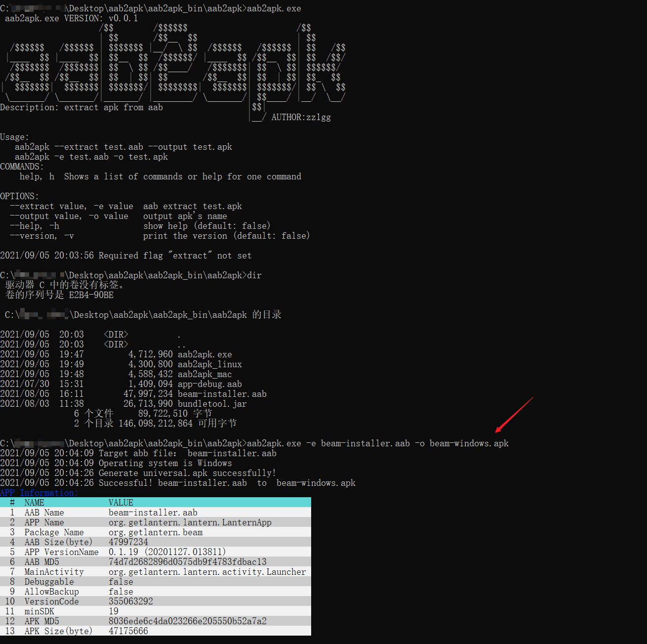Screen dimensions: 647x644
Task: Click the VALUE column header in table
Action: coord(121,503)
